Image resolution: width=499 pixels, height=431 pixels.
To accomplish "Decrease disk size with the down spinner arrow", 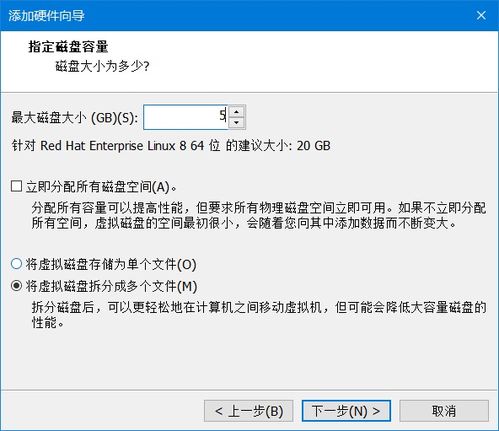I will tap(237, 123).
